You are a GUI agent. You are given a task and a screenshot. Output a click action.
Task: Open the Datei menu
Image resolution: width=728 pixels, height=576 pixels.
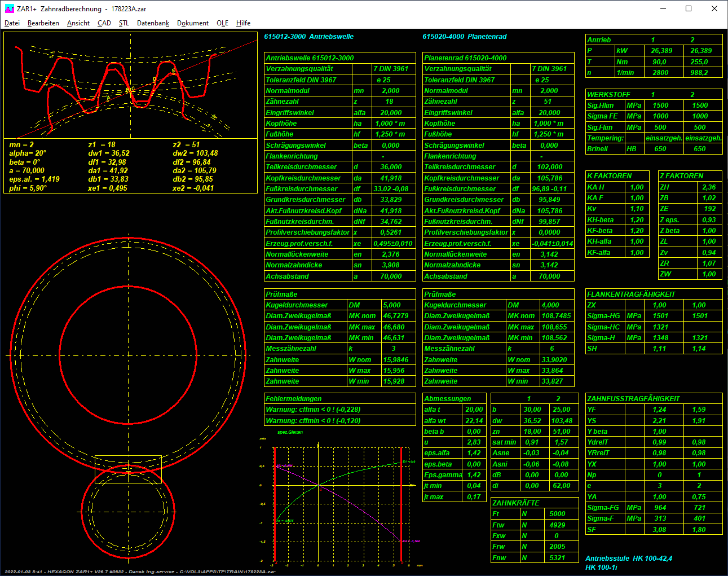[12, 23]
